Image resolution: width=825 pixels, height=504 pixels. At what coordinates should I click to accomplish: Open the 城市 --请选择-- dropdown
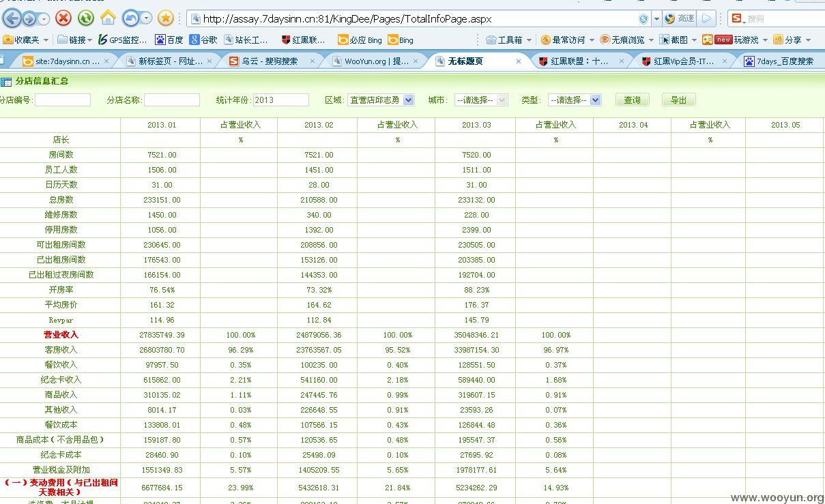coord(481,100)
